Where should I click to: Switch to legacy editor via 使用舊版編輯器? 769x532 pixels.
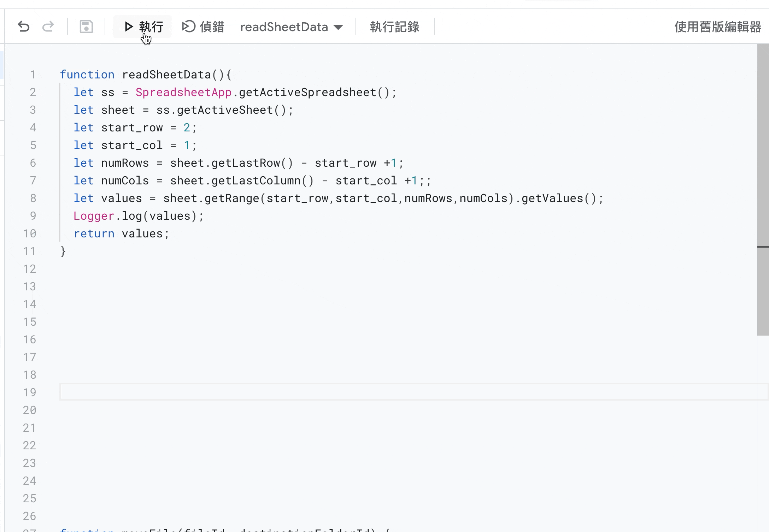(717, 27)
